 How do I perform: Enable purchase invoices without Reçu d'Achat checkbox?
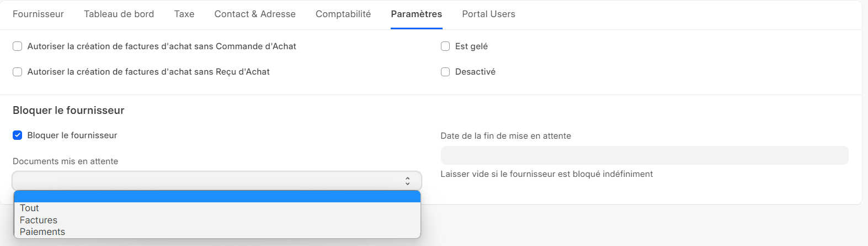coord(18,72)
